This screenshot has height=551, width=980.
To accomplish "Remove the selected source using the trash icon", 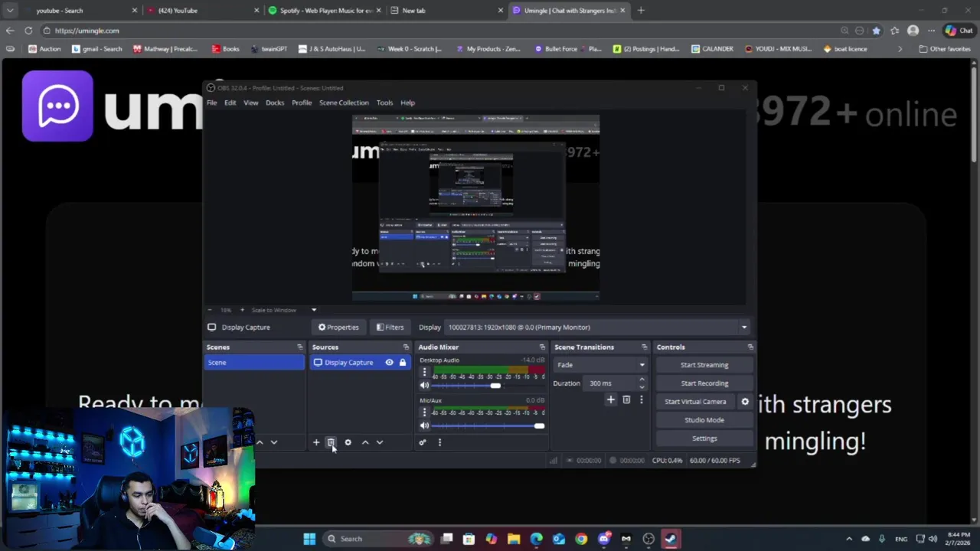I will coord(331,442).
